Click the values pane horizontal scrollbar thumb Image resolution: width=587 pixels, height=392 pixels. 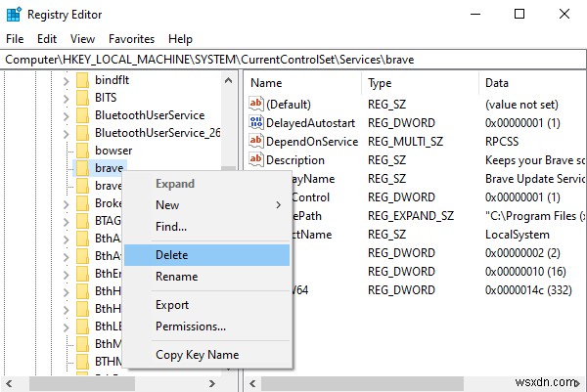(362, 384)
